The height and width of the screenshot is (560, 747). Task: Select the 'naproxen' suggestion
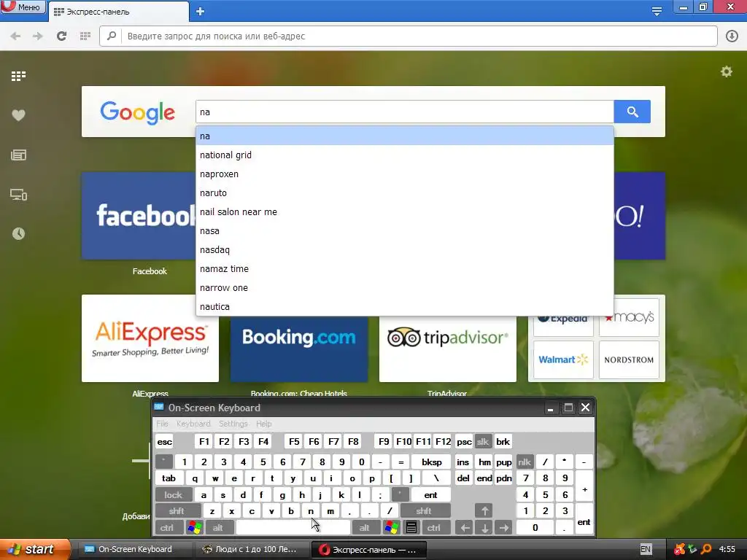pos(404,174)
